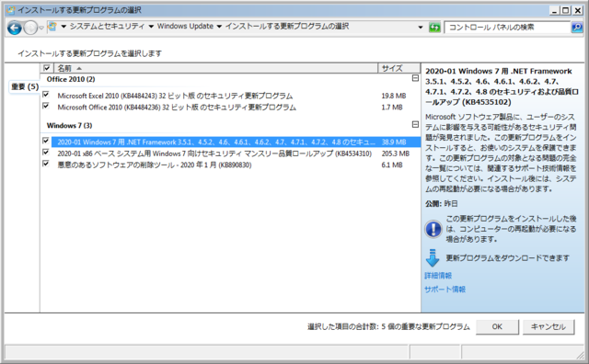Open the recent pages dropdown arrow
Image resolution: width=589 pixels, height=364 pixels.
click(41, 28)
